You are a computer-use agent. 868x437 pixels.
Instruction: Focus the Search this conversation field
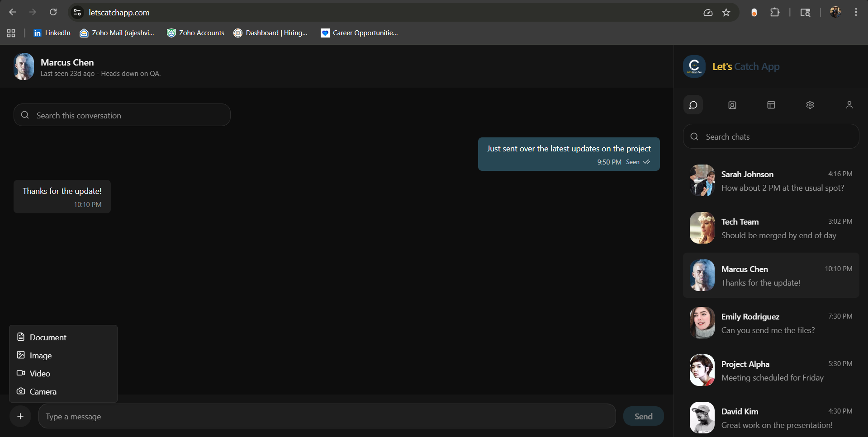tap(122, 115)
